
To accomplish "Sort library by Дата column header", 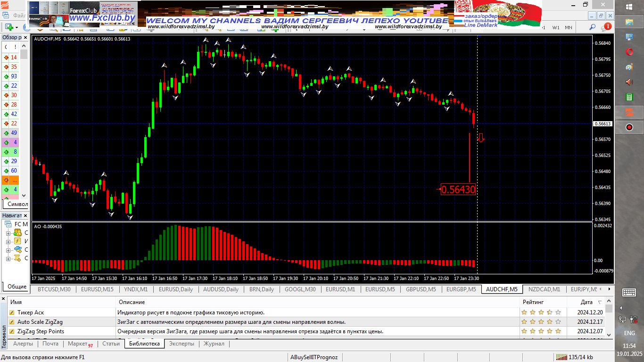I will (586, 302).
